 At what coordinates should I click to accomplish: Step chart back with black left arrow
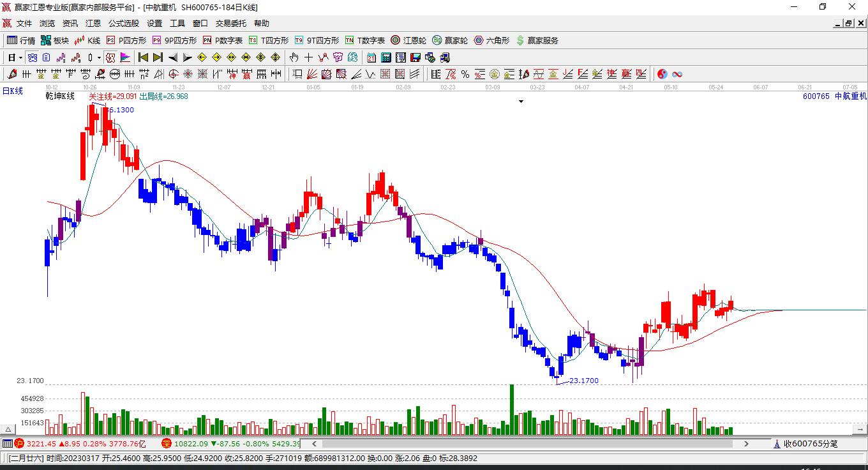172,57
